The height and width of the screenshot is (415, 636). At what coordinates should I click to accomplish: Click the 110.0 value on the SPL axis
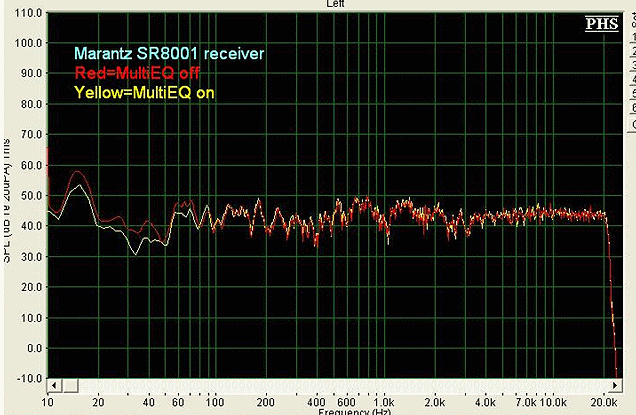pos(28,13)
